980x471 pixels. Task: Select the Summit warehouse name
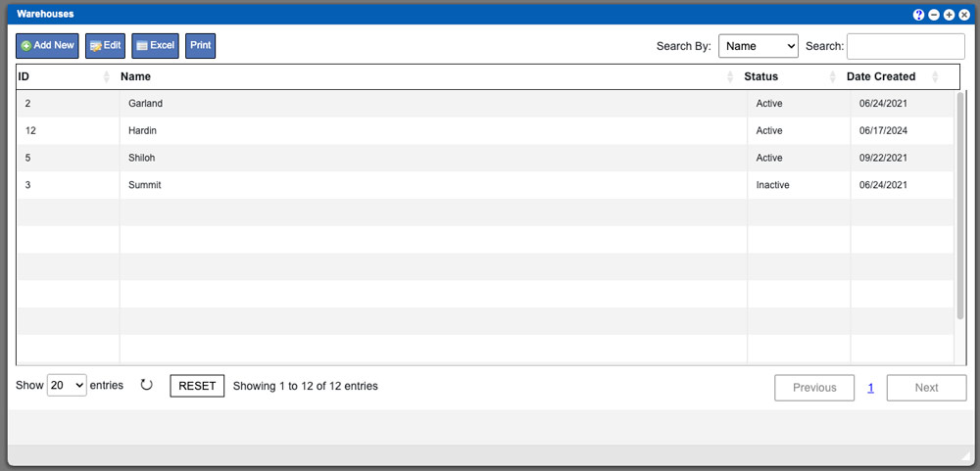pyautogui.click(x=144, y=185)
